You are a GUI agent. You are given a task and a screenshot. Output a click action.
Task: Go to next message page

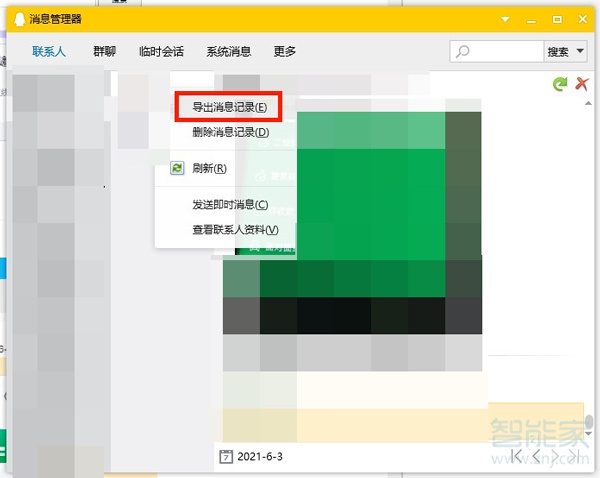click(x=555, y=456)
